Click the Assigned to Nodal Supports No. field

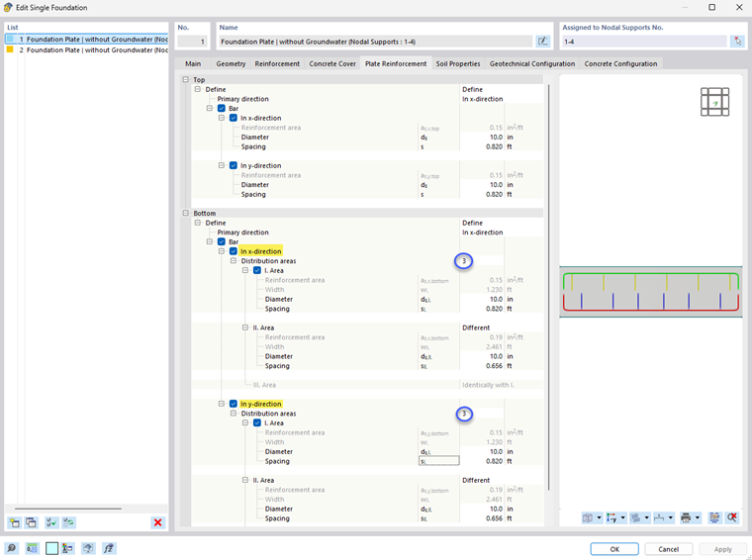point(644,42)
